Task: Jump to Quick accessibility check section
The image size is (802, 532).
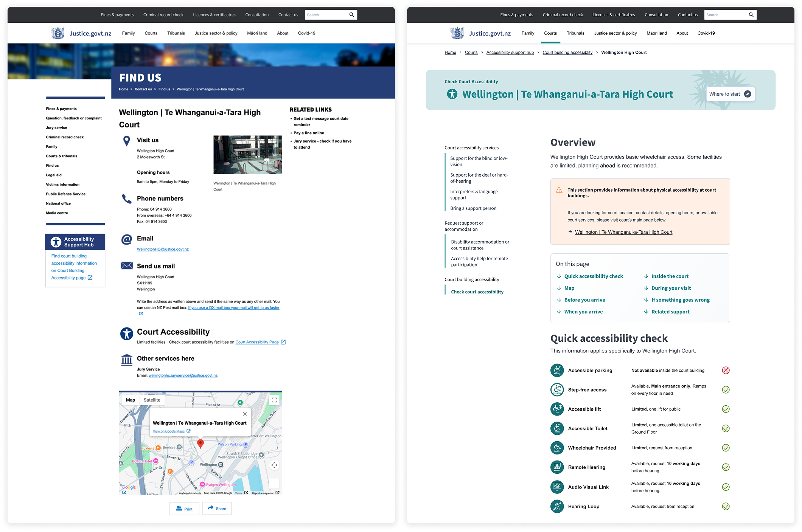Action: click(x=594, y=276)
